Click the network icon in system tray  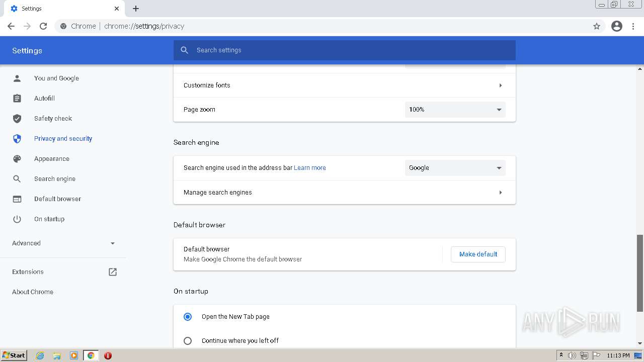coord(584,355)
